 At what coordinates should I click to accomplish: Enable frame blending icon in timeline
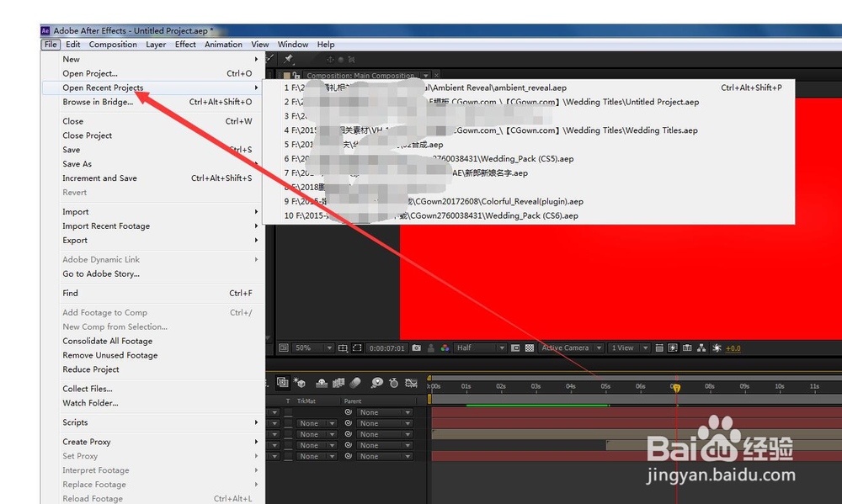(338, 383)
